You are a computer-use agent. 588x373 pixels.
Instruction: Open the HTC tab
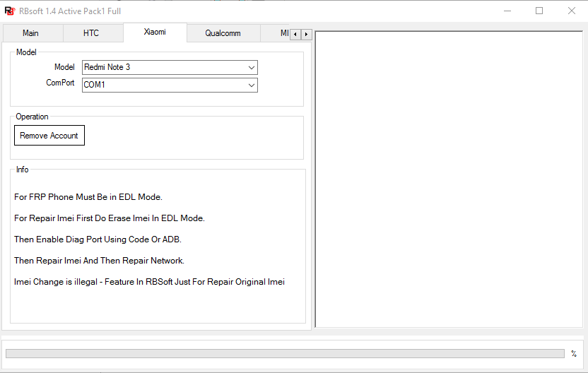(91, 33)
